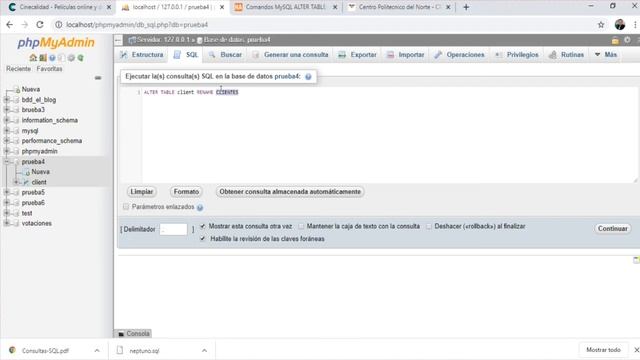Switch to Buscar tab
Screen dimensions: 640x360
[226, 55]
